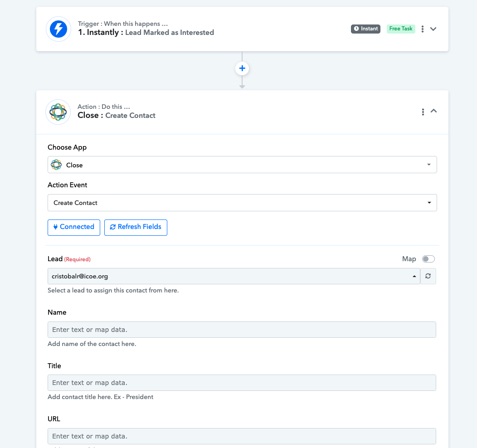Click 'Select a lead to assign' helper text
The image size is (477, 448).
113,291
